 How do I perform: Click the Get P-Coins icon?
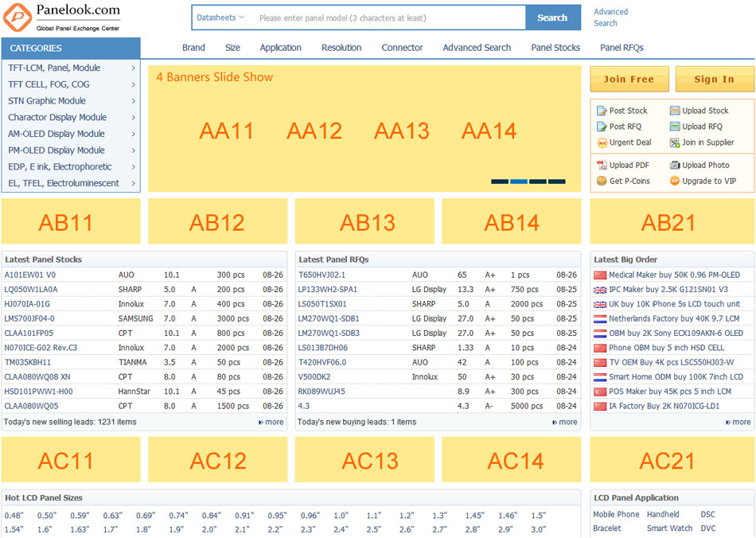[x=602, y=181]
